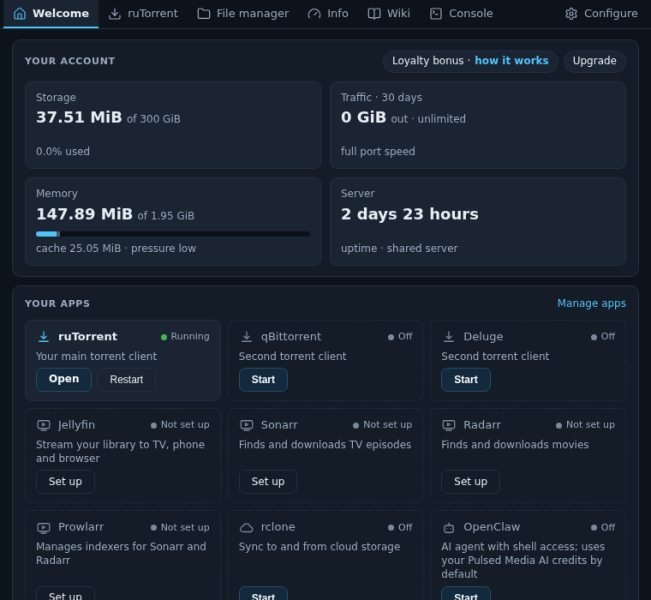Click 'Finds and downloads TV episodes' description

pyautogui.click(x=325, y=445)
